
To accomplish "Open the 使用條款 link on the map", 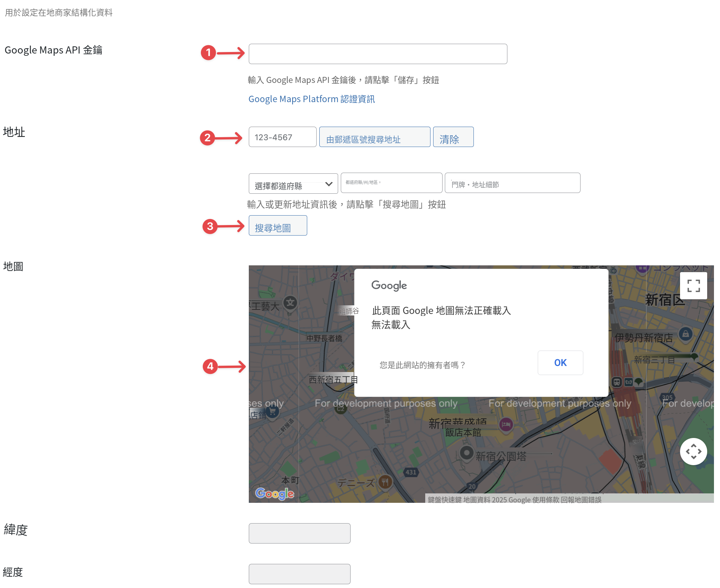I will (545, 500).
